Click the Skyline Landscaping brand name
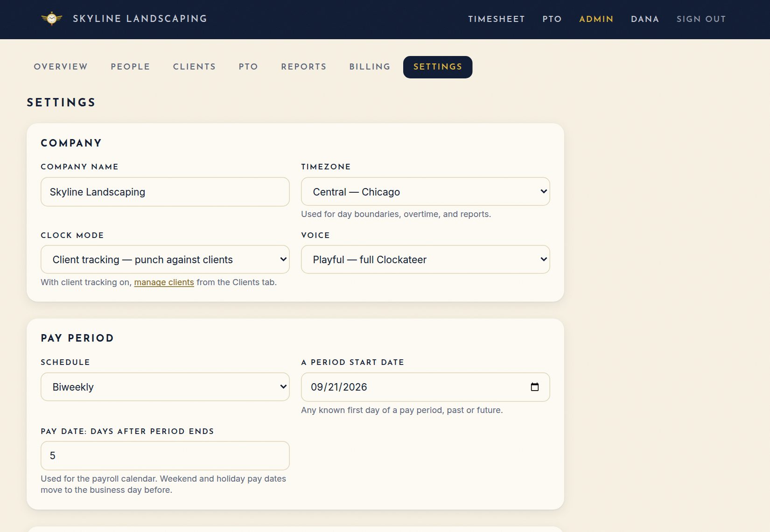The image size is (770, 532). click(x=140, y=19)
